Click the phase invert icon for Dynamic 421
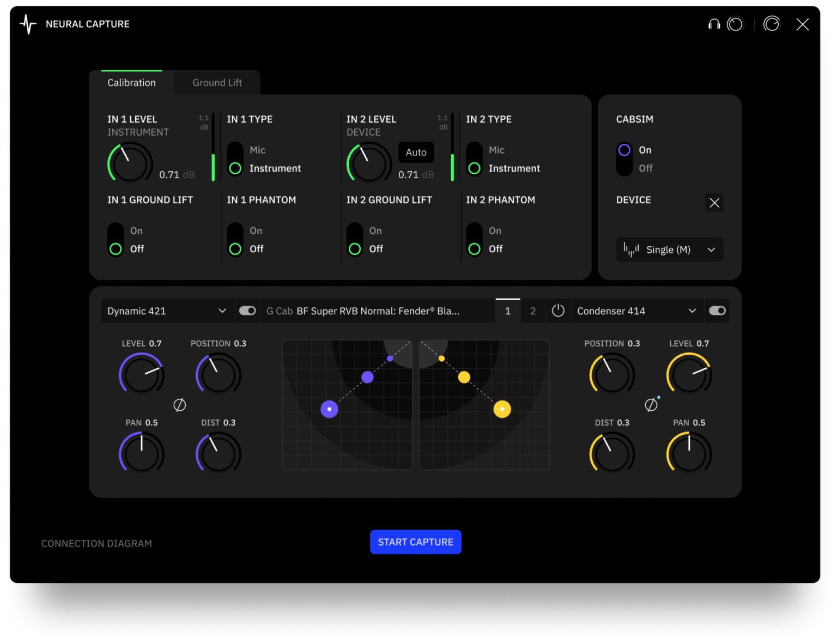Image resolution: width=837 pixels, height=644 pixels. coord(179,405)
